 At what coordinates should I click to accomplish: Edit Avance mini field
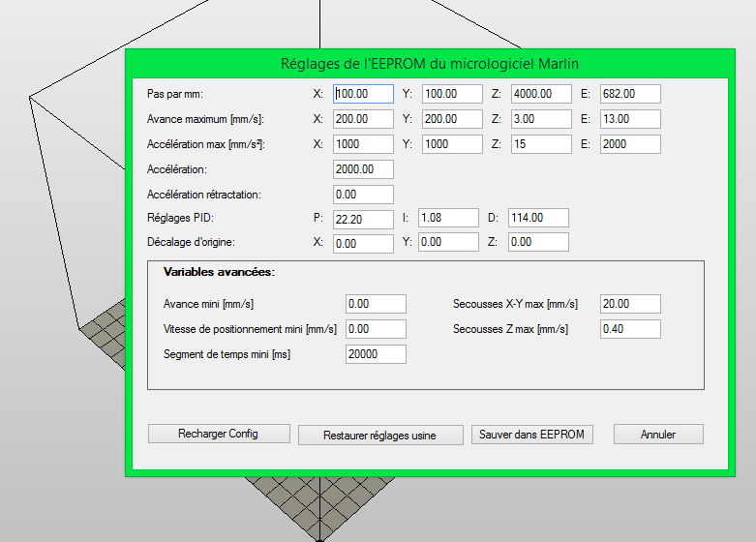click(x=376, y=304)
